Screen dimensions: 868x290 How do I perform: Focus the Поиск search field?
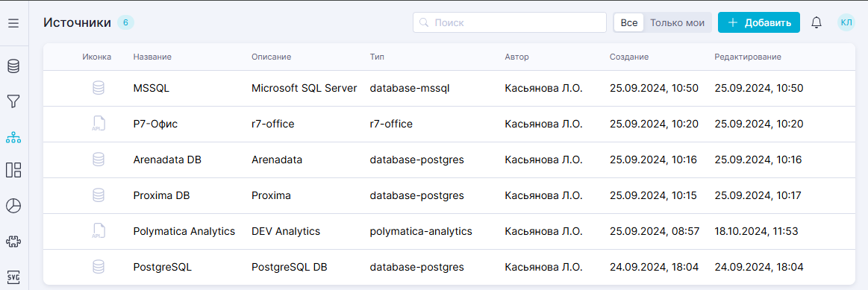(x=510, y=22)
